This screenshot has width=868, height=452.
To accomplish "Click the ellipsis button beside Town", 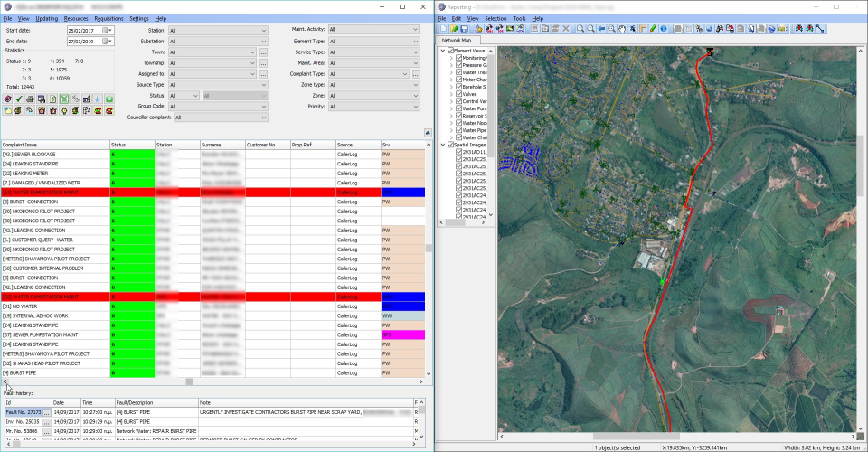I will (x=263, y=52).
